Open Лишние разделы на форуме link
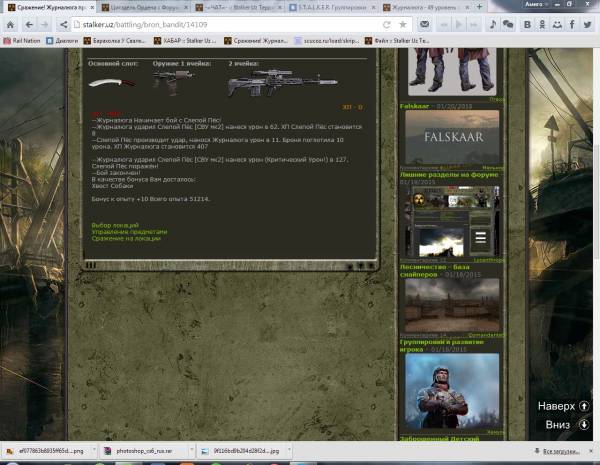Screen dimensions: 600x465 pos(449,175)
